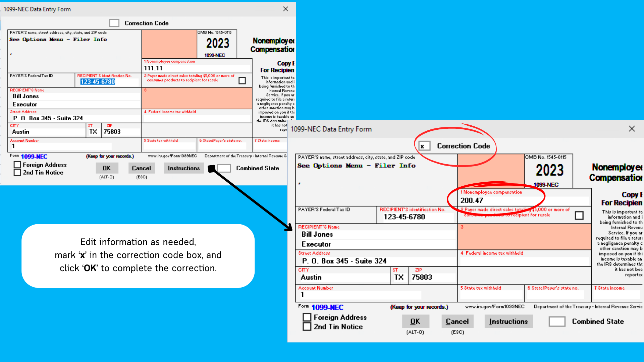644x362 pixels.
Task: Enable Foreign Address checkbox in lower form
Action: pyautogui.click(x=307, y=317)
